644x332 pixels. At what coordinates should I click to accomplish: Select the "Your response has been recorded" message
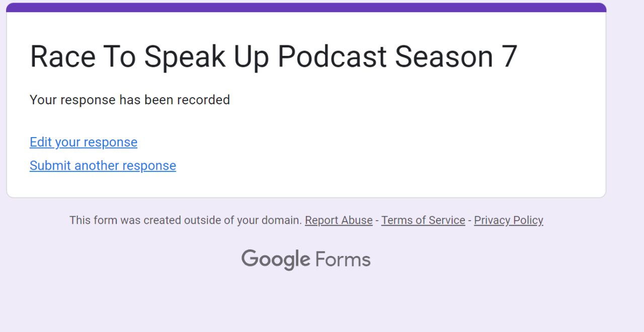(x=130, y=100)
